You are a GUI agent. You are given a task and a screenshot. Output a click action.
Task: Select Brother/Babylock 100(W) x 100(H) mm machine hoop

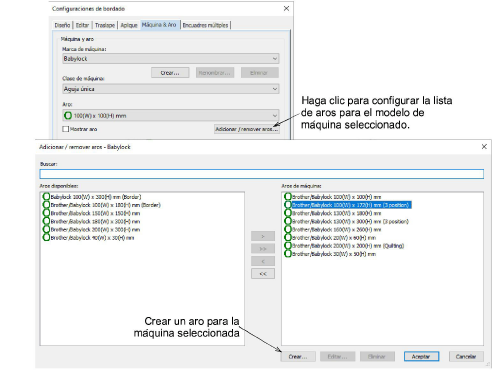[333, 197]
